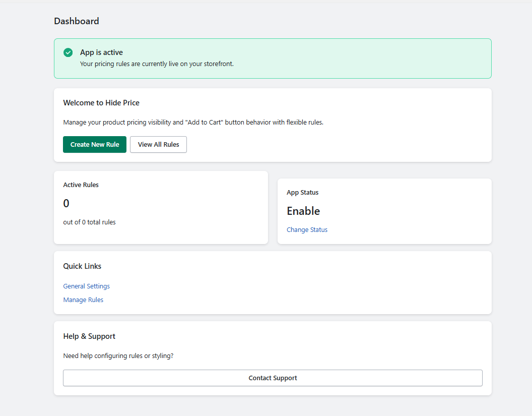Image resolution: width=532 pixels, height=416 pixels.
Task: Click the Help & Support heading
Action: tap(89, 336)
